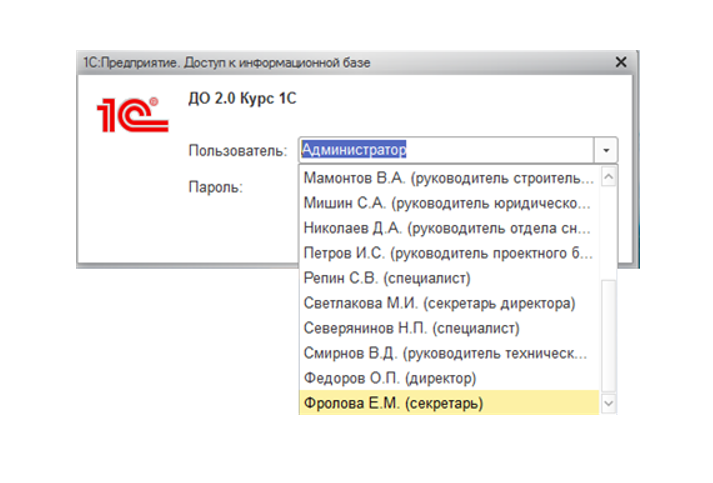Click the 1C logo icon
The image size is (713, 483).
point(129,115)
